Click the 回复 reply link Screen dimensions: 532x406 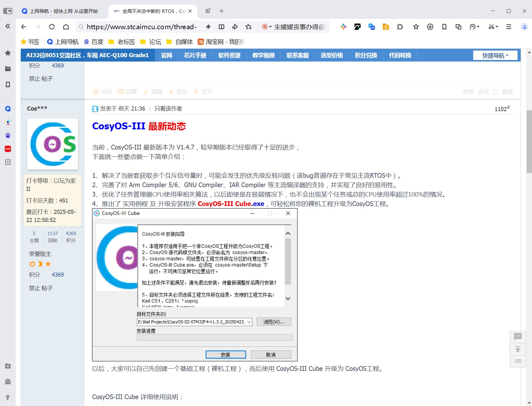128,92
